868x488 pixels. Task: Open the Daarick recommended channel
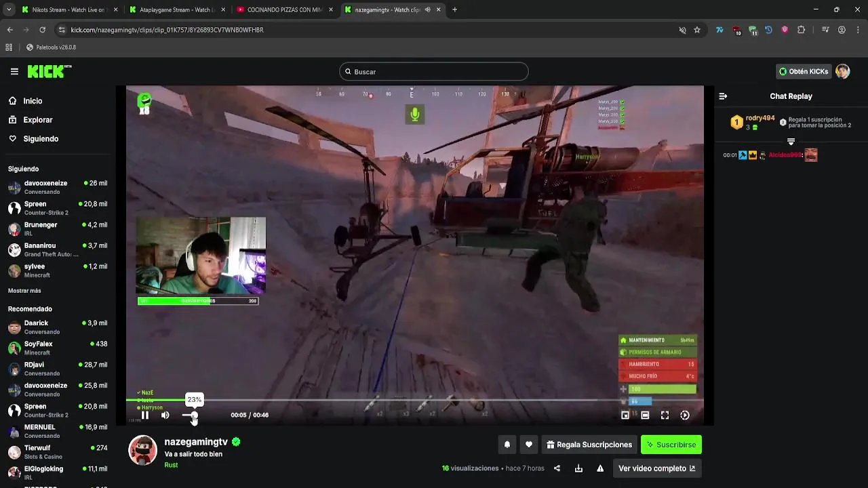(x=58, y=327)
